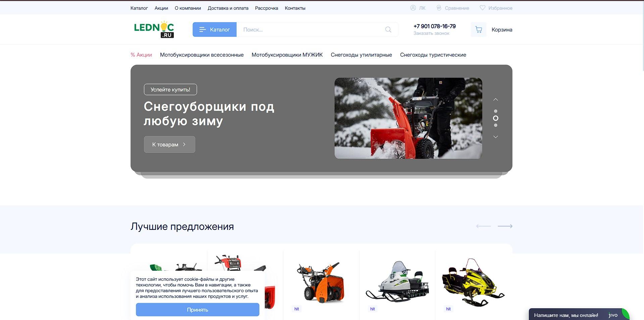Advance Лучшие предложения with the right arrow
This screenshot has width=644, height=320.
click(x=505, y=226)
